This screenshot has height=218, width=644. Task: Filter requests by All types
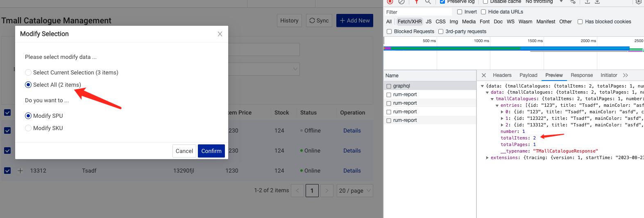[389, 22]
